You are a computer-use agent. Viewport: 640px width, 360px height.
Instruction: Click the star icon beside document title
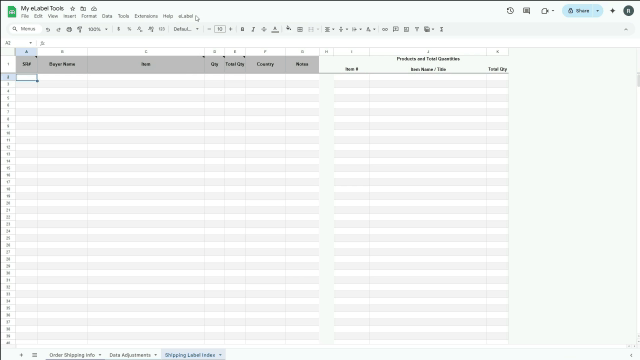pos(73,9)
